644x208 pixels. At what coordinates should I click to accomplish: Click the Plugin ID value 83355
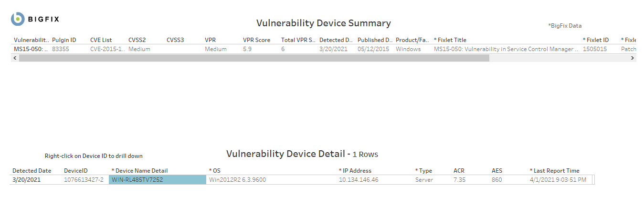(x=61, y=49)
